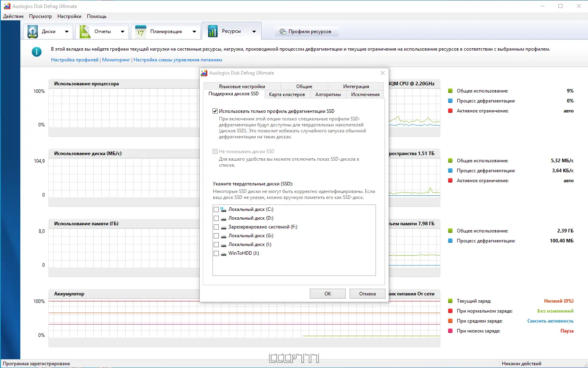Open the Планировщик calendar icon
The height and width of the screenshot is (368, 588).
point(140,31)
